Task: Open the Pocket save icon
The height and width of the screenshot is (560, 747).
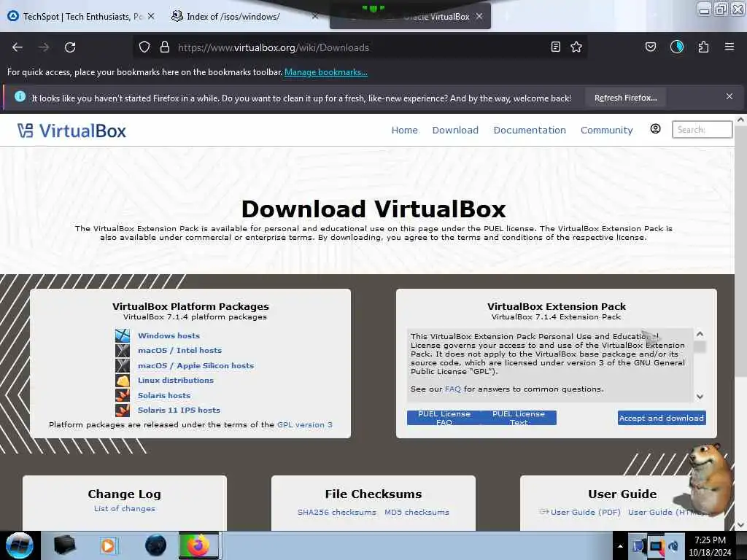Action: 651,47
